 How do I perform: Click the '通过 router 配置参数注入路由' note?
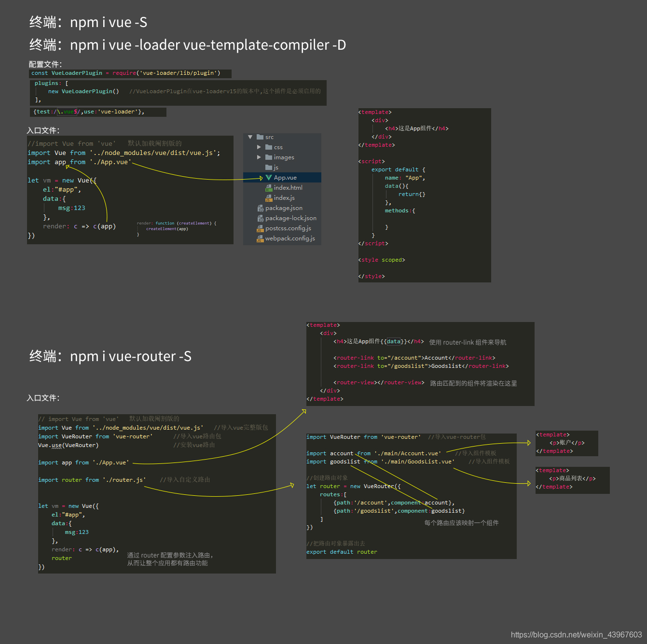click(x=170, y=555)
